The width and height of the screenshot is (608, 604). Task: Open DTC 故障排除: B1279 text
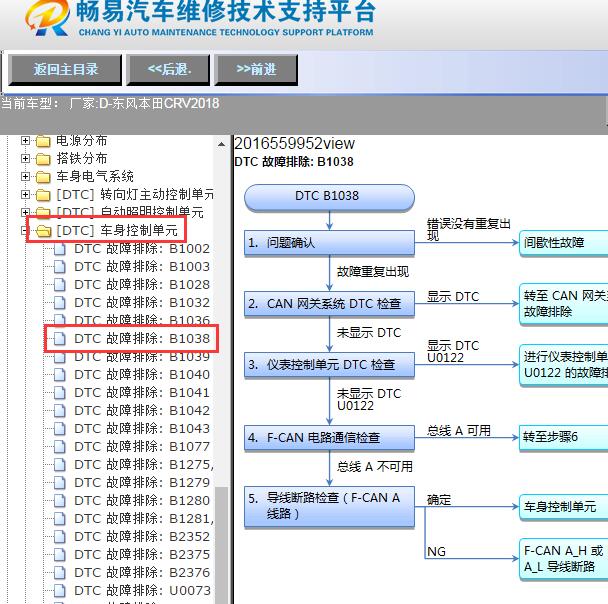pyautogui.click(x=142, y=483)
